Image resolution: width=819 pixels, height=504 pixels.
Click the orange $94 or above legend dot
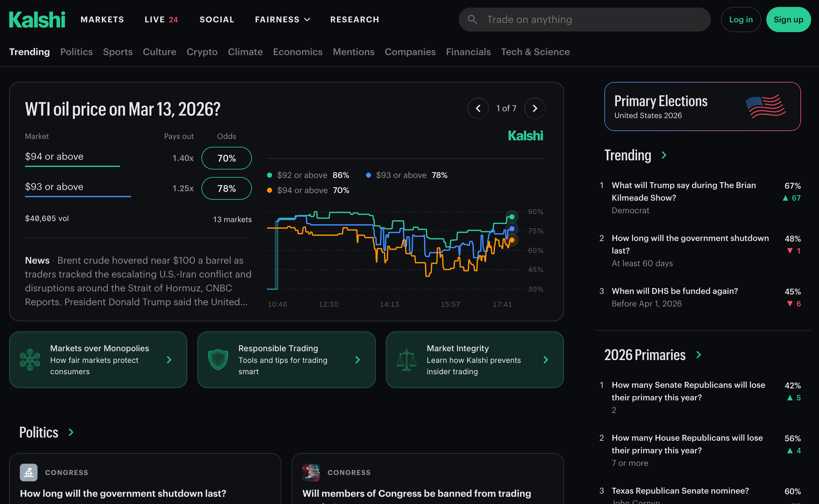270,190
